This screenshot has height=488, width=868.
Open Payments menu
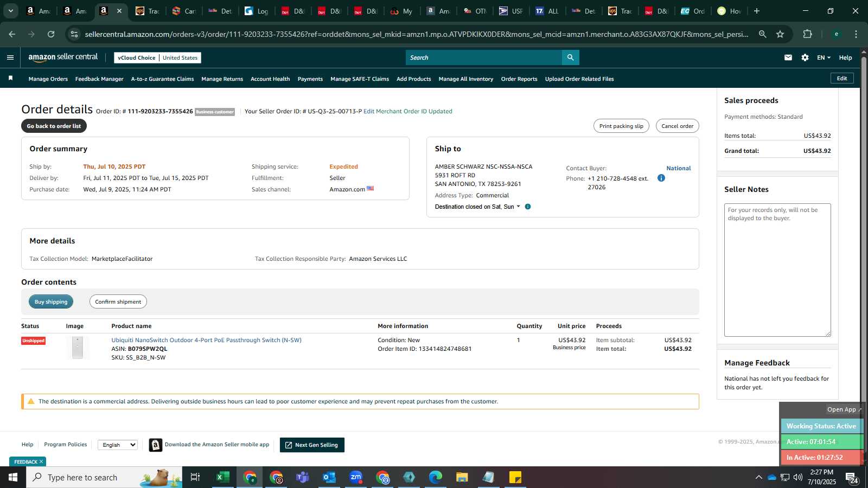click(x=310, y=79)
